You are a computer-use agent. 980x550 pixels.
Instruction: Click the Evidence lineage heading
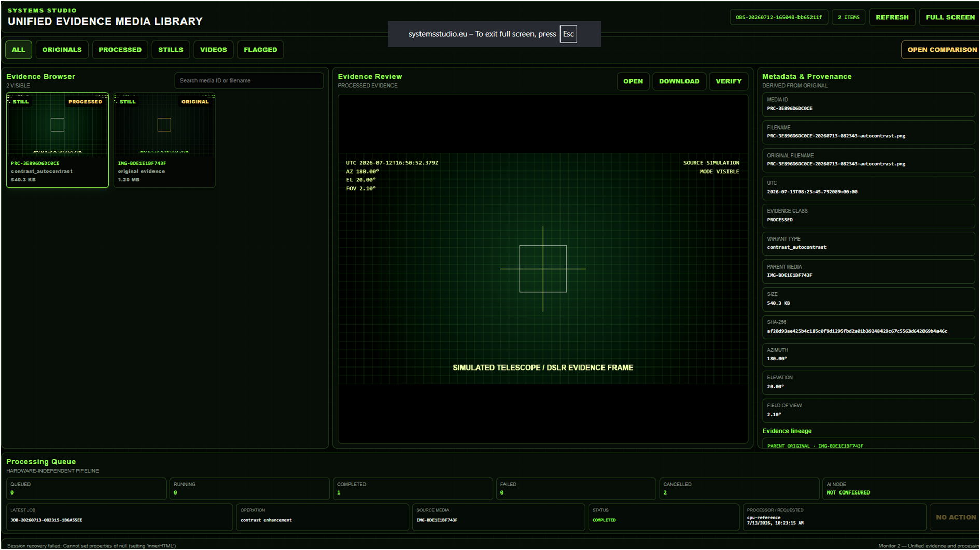(787, 431)
